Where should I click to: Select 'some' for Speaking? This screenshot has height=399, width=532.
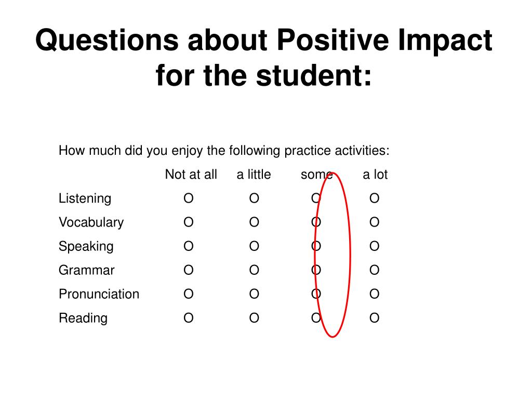316,246
